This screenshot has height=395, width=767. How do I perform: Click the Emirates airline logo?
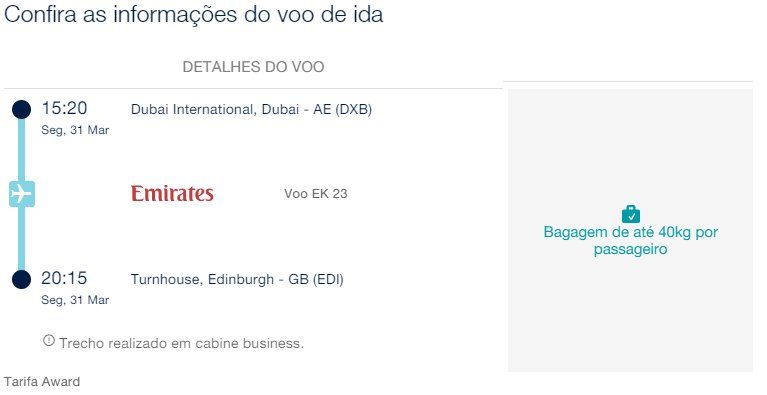172,194
